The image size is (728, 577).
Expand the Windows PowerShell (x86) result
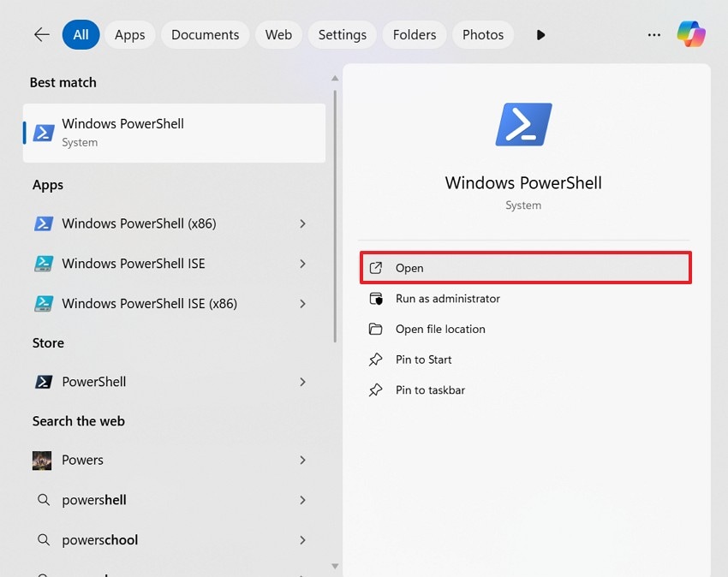pos(302,223)
